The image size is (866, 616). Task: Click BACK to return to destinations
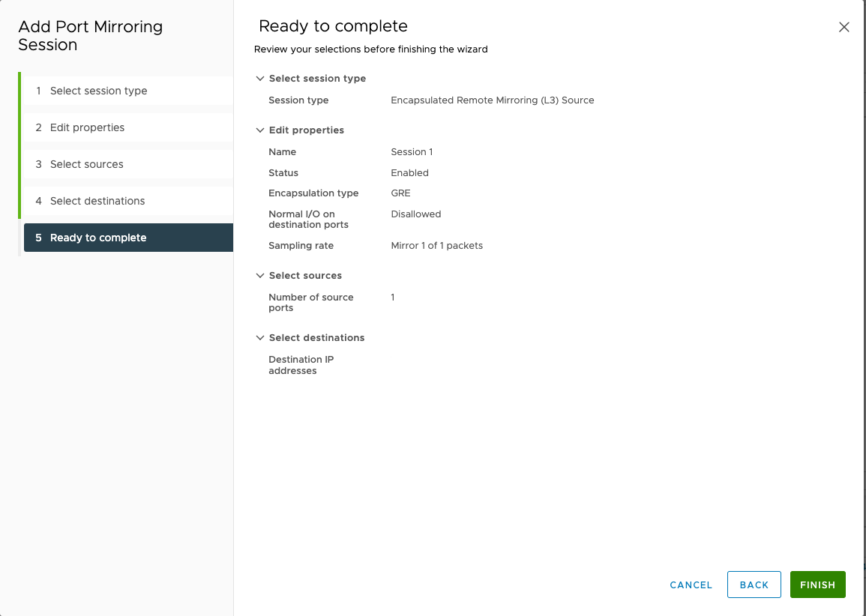[754, 585]
